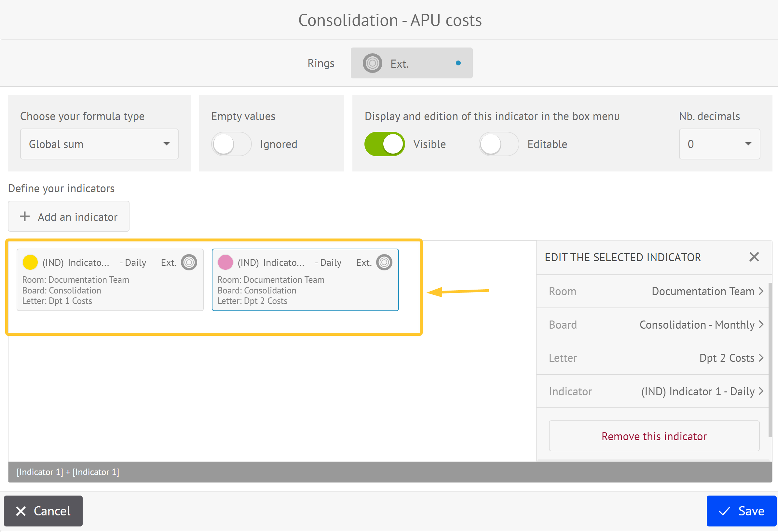This screenshot has height=532, width=778.
Task: Click the Ext. ring concentric circles icon
Action: point(372,63)
